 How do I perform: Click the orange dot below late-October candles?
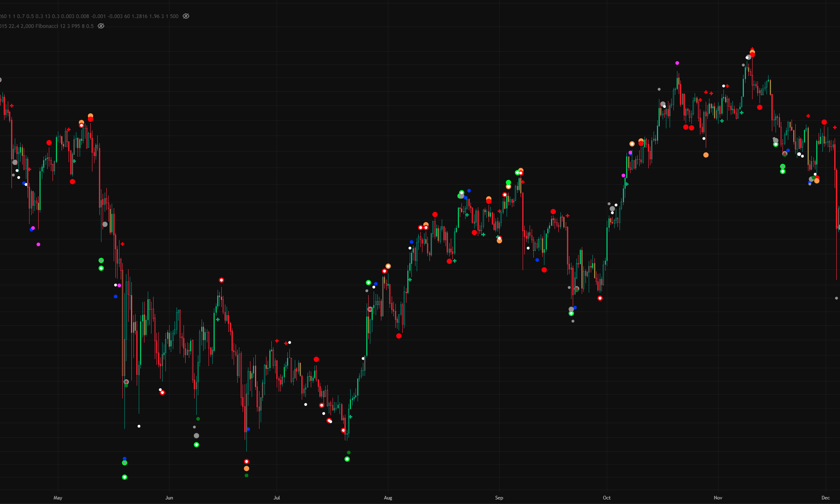click(x=706, y=155)
